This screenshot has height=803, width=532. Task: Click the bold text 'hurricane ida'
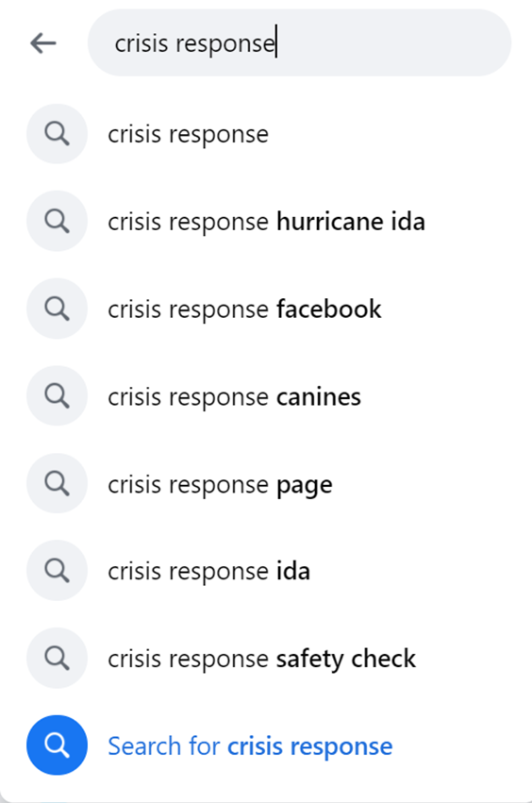click(351, 222)
